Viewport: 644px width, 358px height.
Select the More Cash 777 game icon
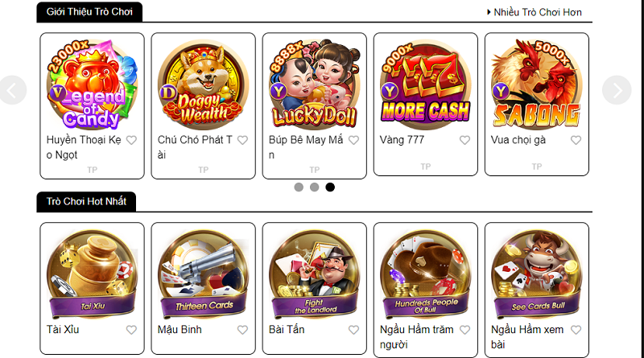426,84
